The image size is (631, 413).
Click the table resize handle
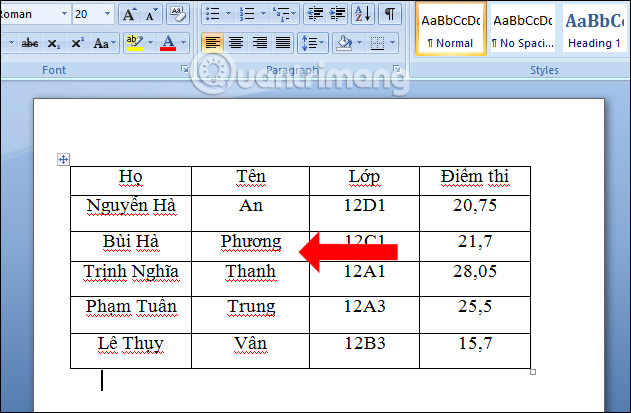(533, 372)
